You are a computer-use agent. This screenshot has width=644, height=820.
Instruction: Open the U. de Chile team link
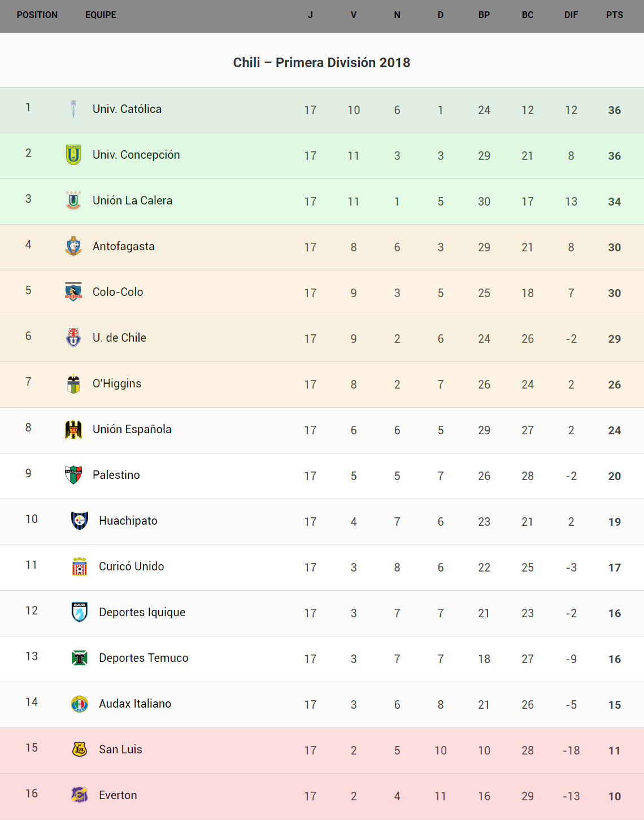point(119,338)
